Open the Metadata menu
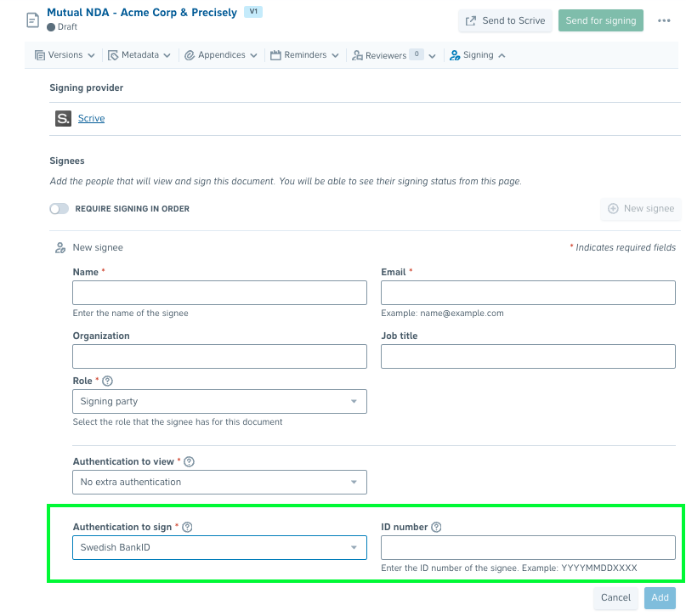 (139, 55)
